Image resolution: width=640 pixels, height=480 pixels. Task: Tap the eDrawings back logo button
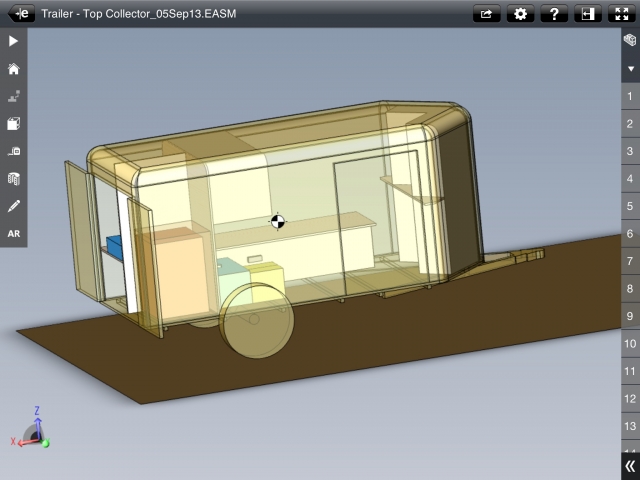tap(21, 13)
